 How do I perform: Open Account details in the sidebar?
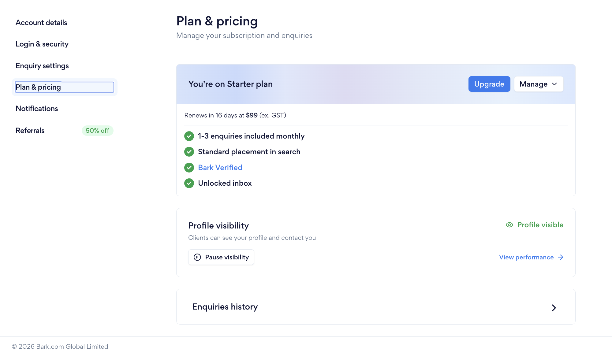point(41,23)
